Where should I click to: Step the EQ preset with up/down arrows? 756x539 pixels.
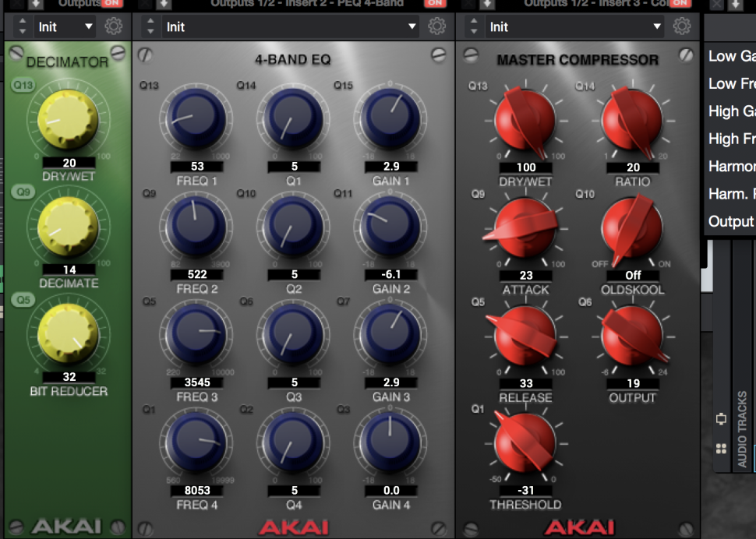pos(151,26)
